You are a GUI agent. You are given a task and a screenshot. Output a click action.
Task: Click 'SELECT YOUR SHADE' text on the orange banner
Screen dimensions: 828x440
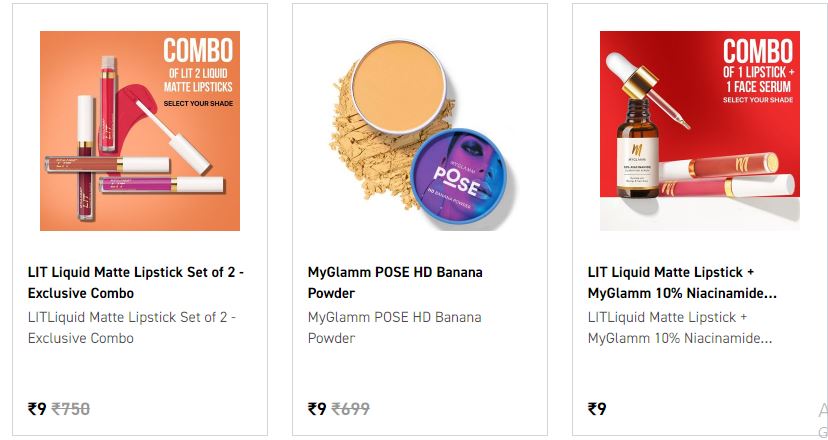(198, 104)
